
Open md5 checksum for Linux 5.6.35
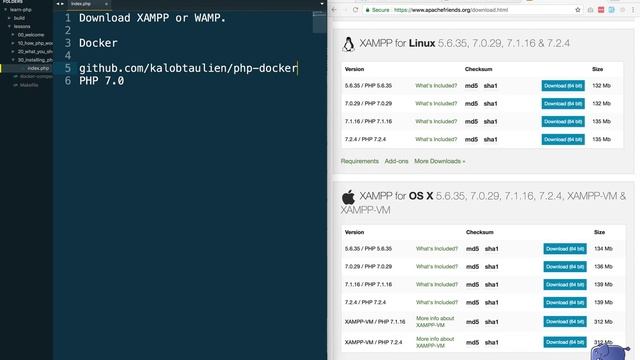(x=471, y=86)
